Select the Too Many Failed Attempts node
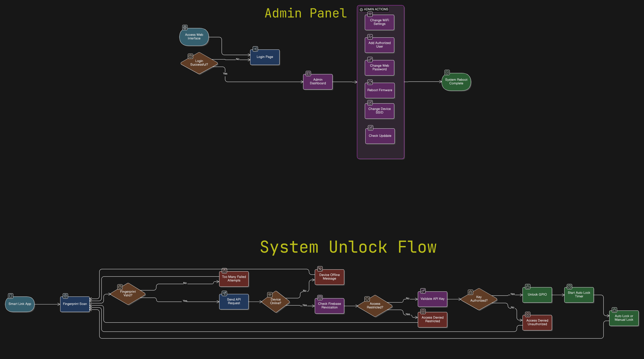This screenshot has height=359, width=644. pos(234,279)
